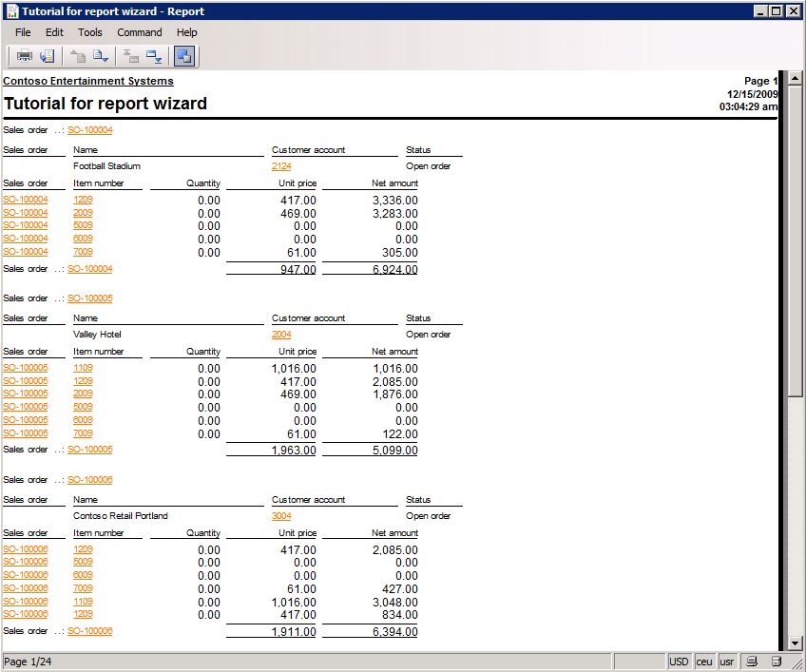806x672 pixels.
Task: Open the Edit menu
Action: pos(54,32)
